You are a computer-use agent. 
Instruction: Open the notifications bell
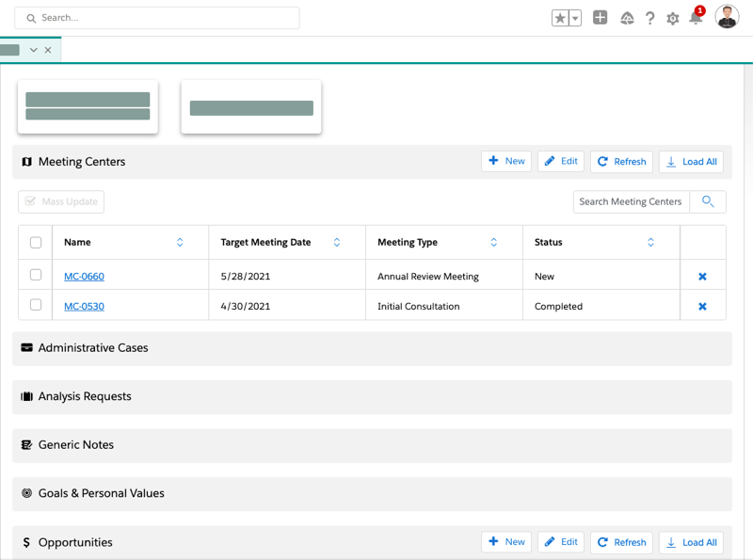click(696, 18)
